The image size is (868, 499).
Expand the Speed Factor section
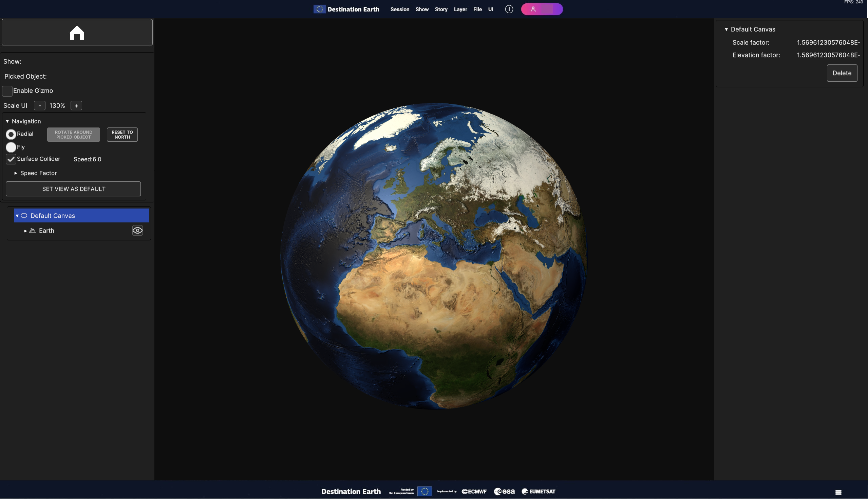click(16, 174)
